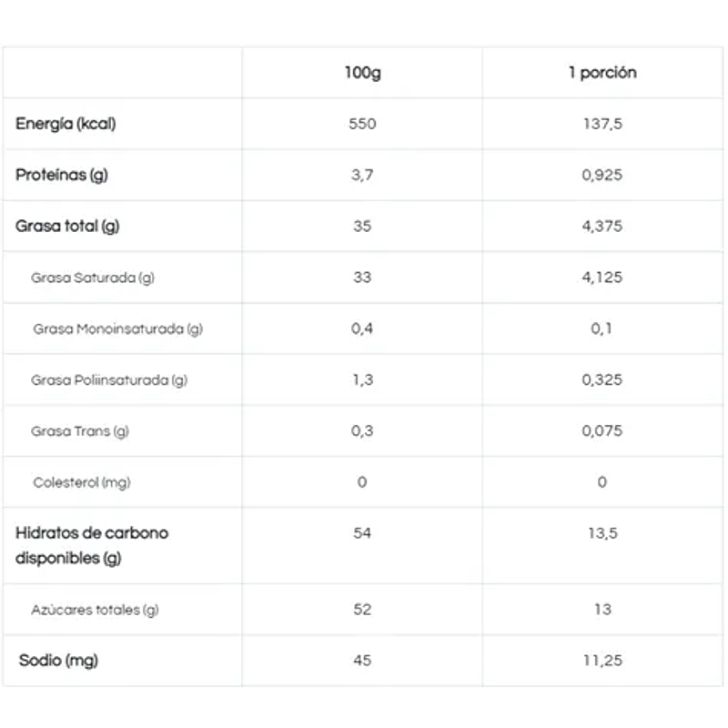728x728 pixels.
Task: Select the 4,375 total fat value
Action: tap(602, 226)
